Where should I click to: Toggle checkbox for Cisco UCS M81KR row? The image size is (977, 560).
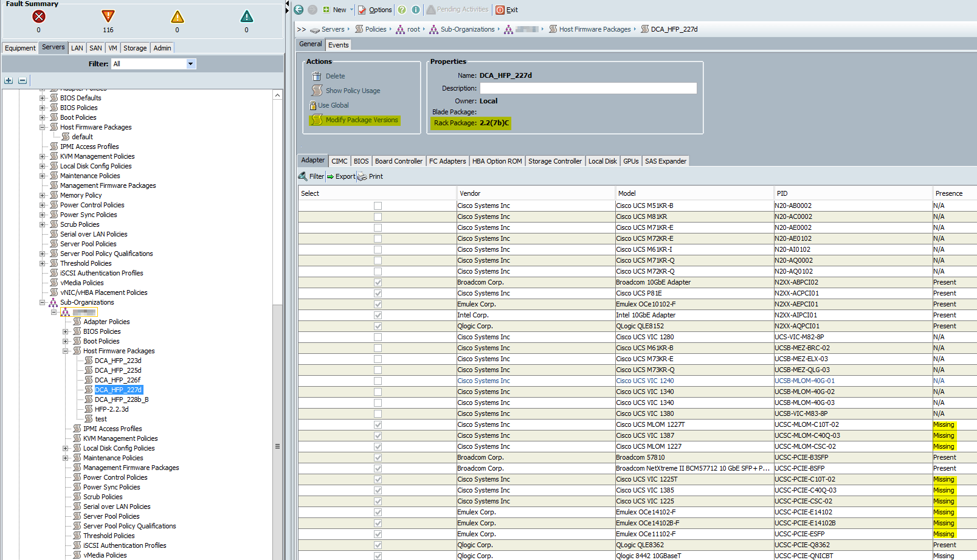click(x=378, y=216)
